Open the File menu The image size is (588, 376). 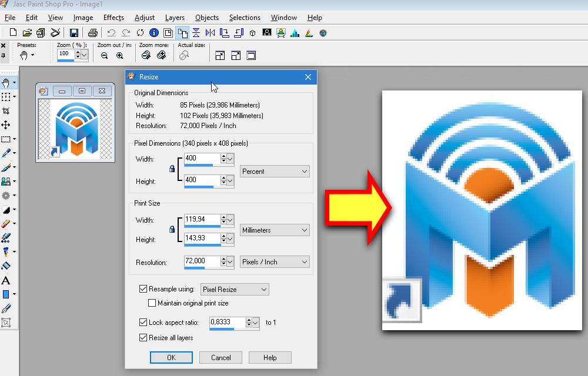(x=10, y=18)
